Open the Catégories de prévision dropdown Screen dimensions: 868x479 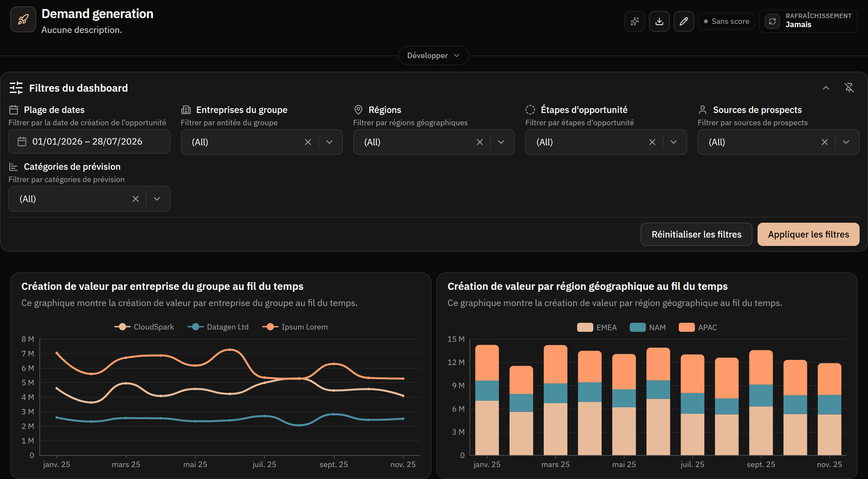pos(157,199)
